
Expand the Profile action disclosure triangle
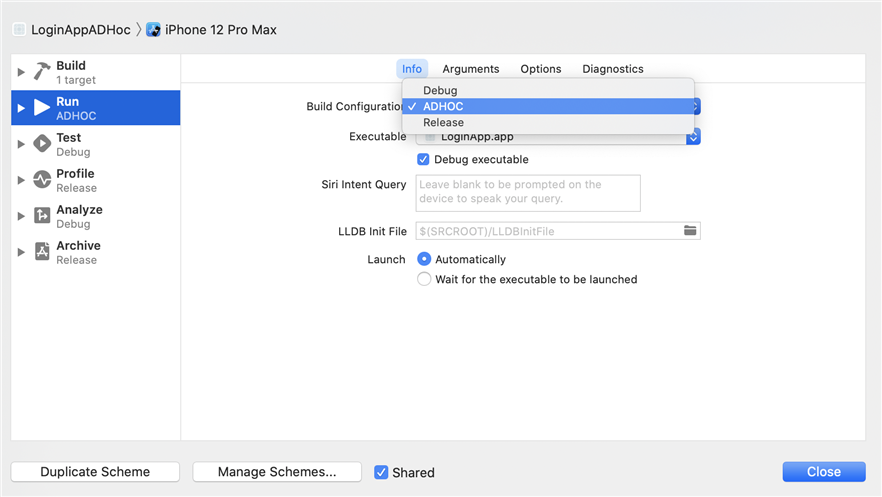[x=21, y=180]
